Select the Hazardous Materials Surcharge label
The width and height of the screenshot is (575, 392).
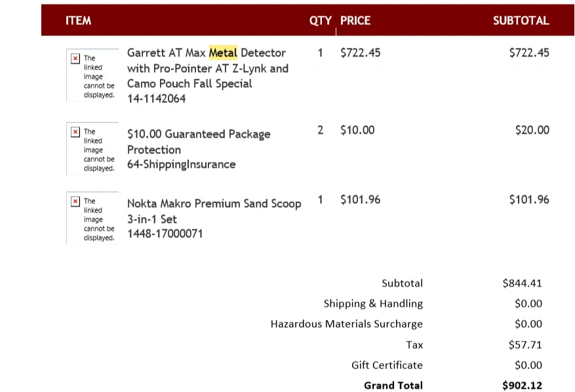tap(346, 324)
